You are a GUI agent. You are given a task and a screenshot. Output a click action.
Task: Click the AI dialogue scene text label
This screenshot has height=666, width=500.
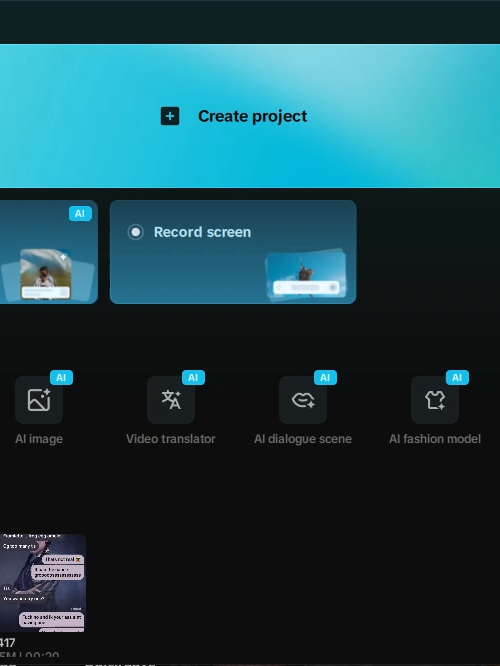pyautogui.click(x=303, y=439)
